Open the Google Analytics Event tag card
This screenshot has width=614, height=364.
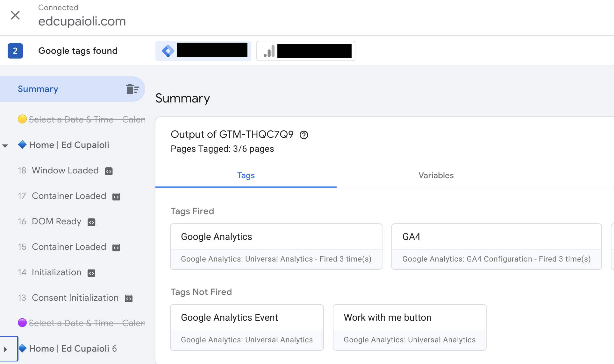(x=247, y=327)
